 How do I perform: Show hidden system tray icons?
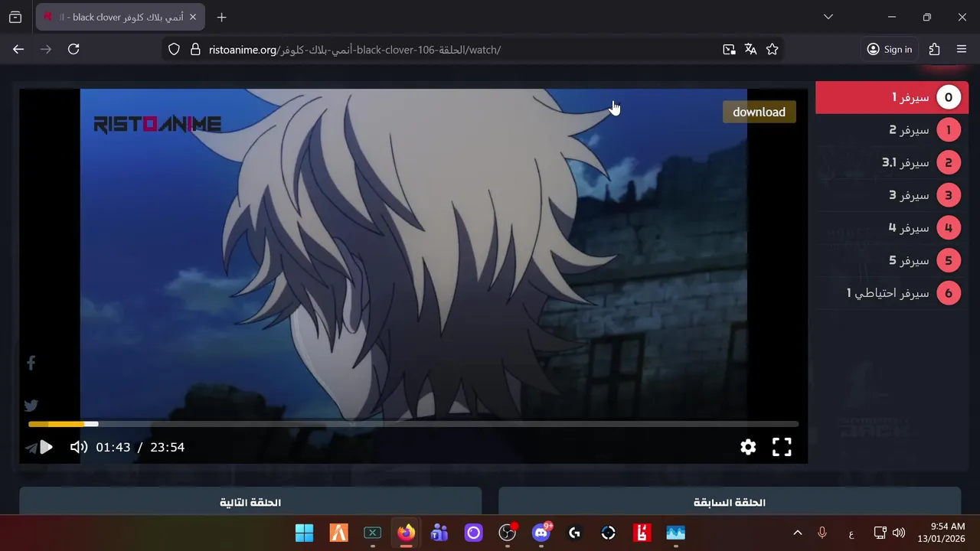click(797, 533)
